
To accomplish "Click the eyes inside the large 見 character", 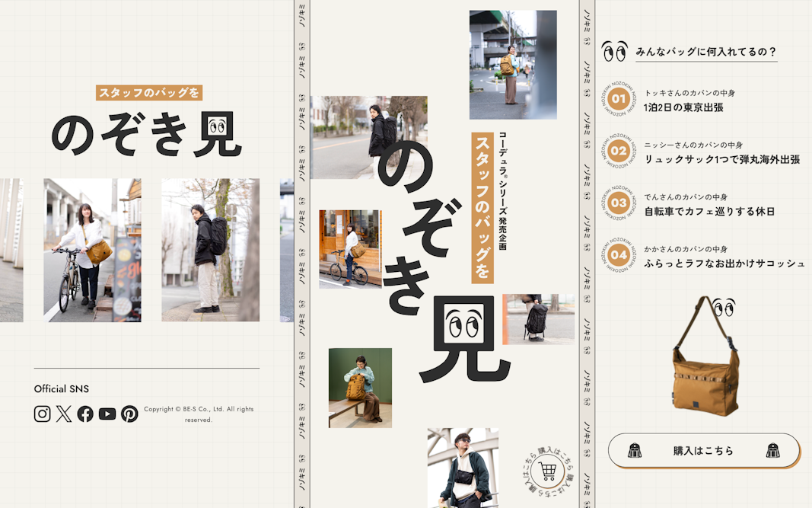I will point(463,325).
